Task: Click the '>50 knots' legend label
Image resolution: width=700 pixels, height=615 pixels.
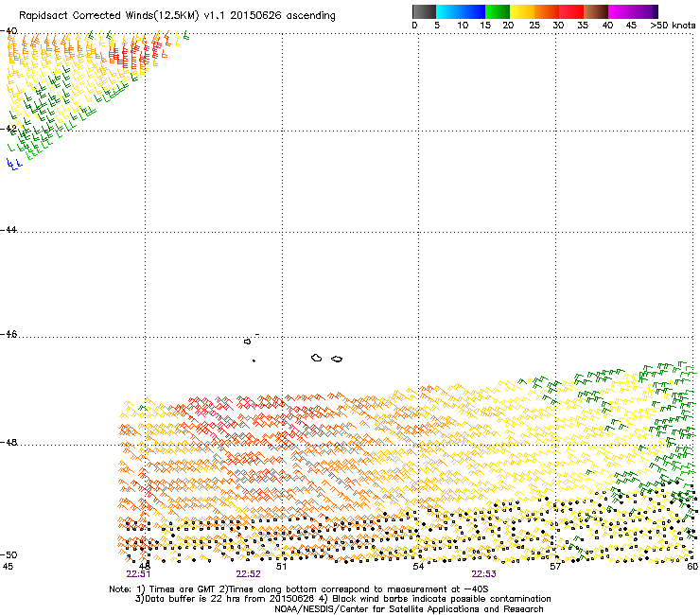Action: pyautogui.click(x=673, y=26)
